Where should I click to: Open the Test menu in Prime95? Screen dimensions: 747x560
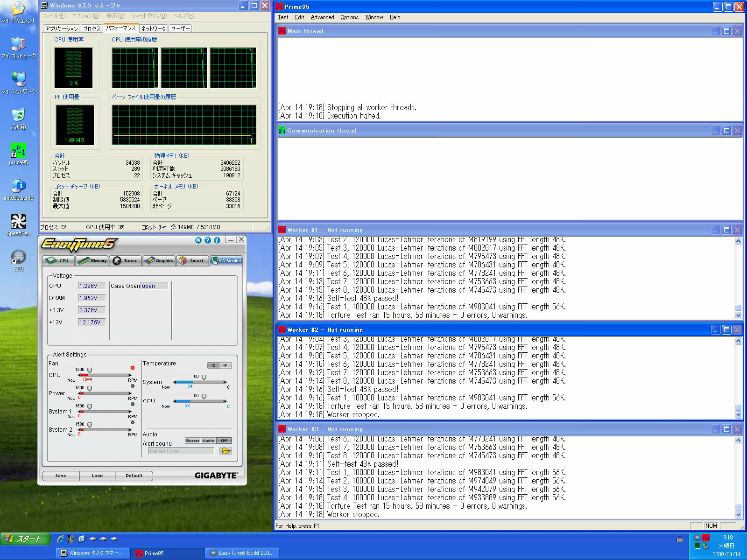click(283, 17)
